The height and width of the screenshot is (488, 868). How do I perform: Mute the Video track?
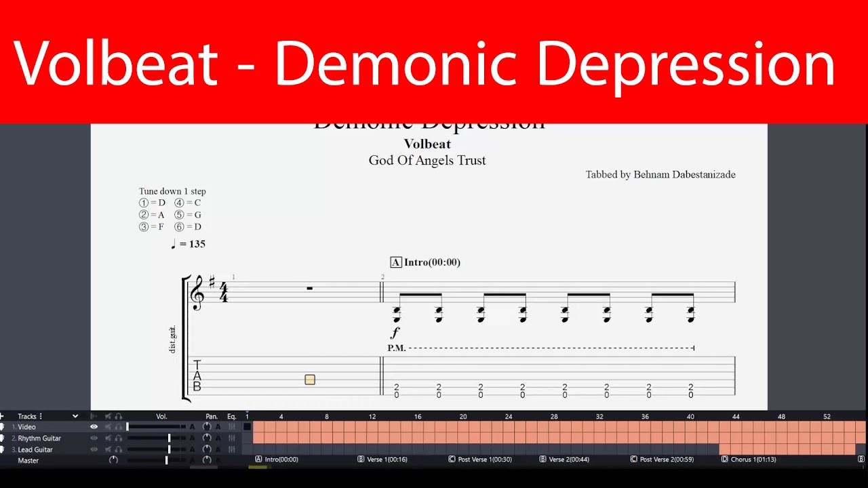(108, 426)
